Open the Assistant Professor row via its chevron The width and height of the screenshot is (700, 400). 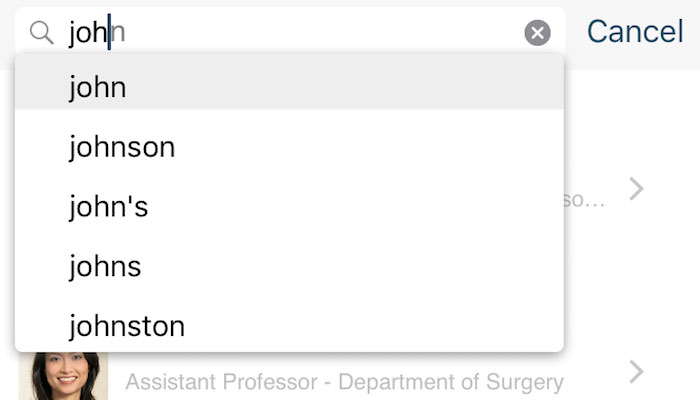pyautogui.click(x=636, y=372)
